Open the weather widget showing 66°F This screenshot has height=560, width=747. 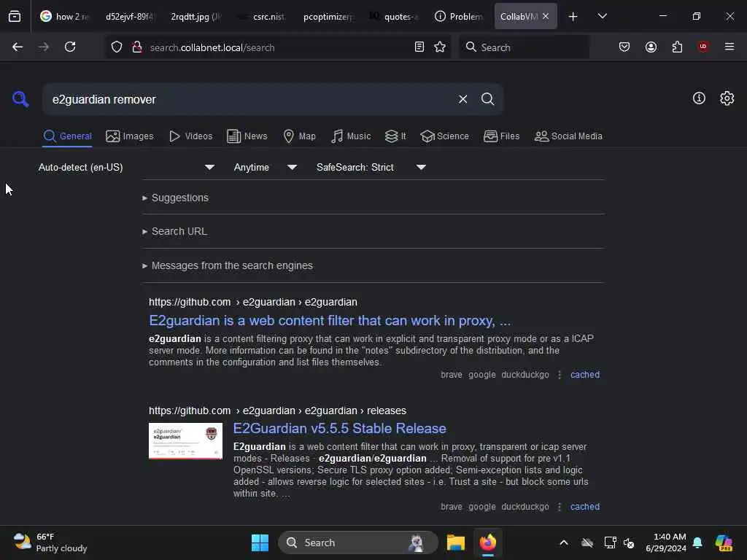pyautogui.click(x=50, y=542)
